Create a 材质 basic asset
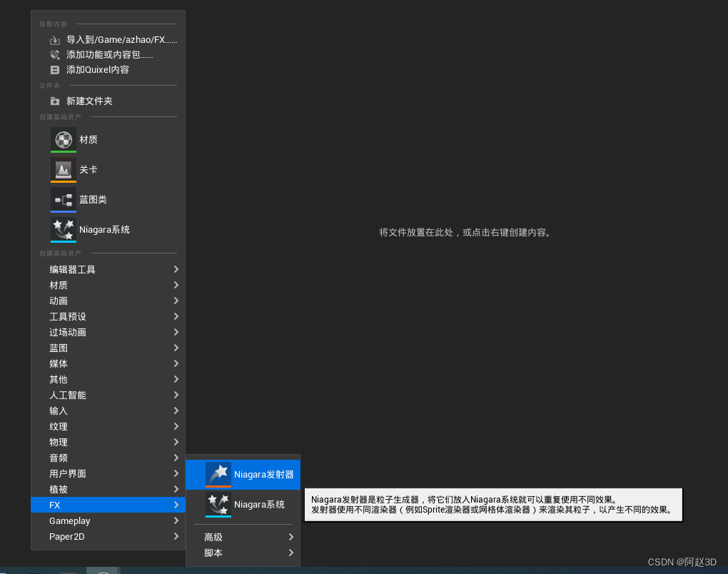The height and width of the screenshot is (574, 728). tap(108, 140)
